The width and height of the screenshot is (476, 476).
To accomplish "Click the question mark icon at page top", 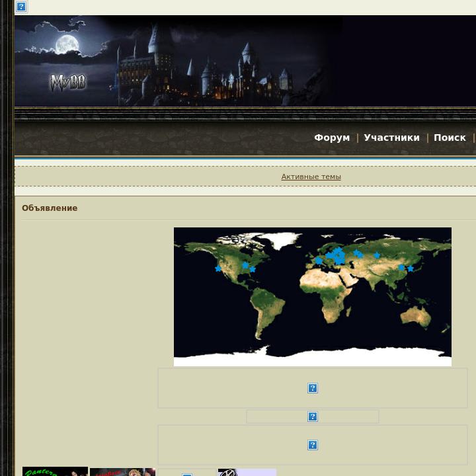I will [21, 7].
